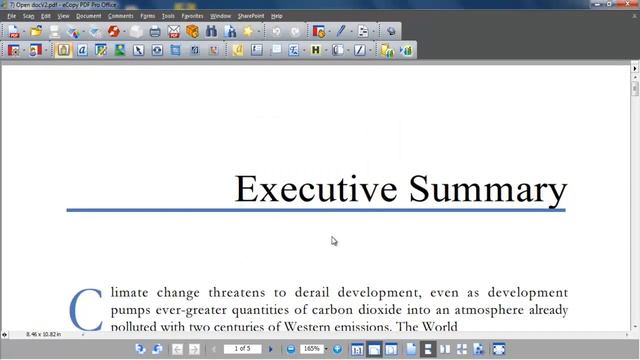This screenshot has height=360, width=640.
Task: Click the redo arrow icon
Action: pos(295,31)
